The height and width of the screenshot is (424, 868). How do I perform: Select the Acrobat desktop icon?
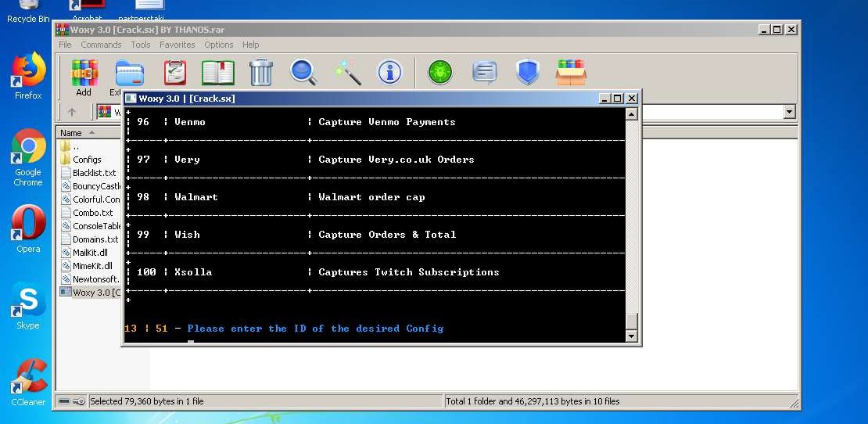pos(87,10)
